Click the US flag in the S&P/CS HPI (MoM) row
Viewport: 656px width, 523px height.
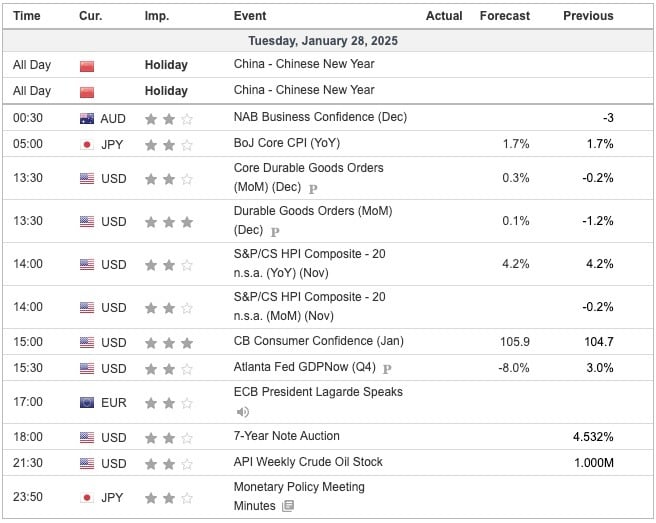[x=87, y=308]
